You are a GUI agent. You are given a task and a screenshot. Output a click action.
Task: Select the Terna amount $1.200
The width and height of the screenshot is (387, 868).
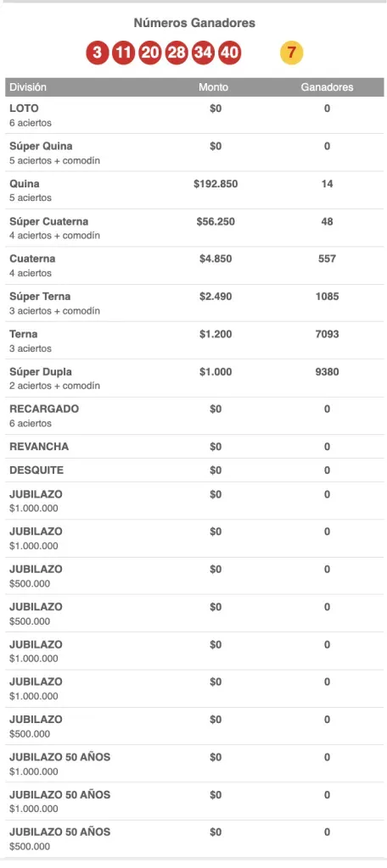click(216, 334)
